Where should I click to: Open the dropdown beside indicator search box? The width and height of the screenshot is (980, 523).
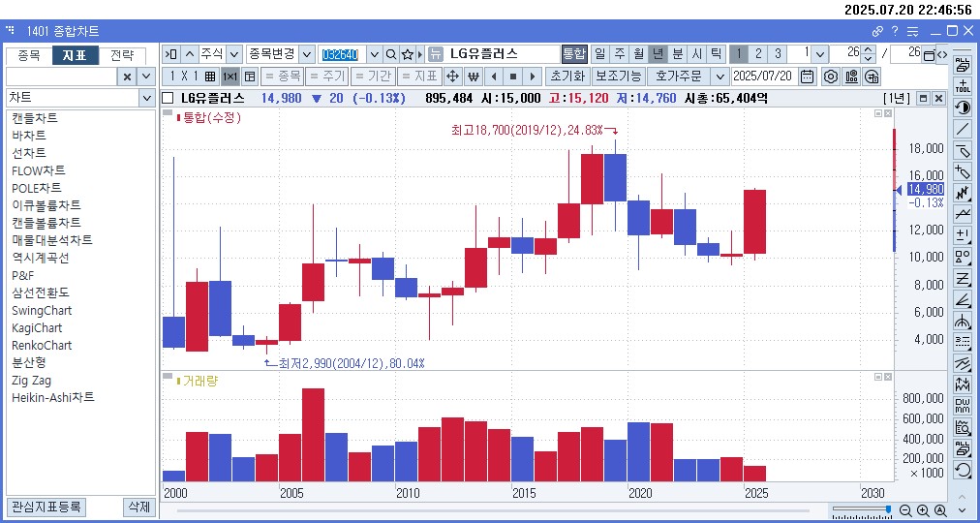click(146, 77)
